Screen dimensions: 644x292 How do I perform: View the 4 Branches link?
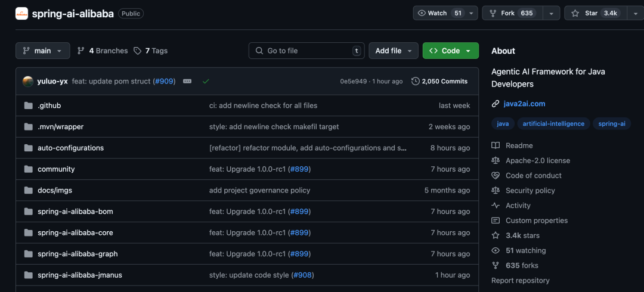(103, 51)
